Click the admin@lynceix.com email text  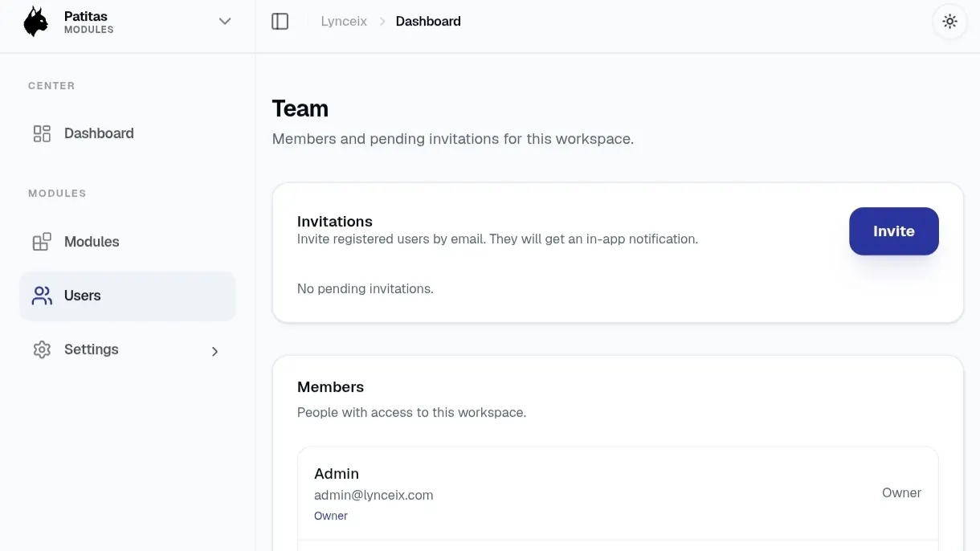click(x=374, y=496)
